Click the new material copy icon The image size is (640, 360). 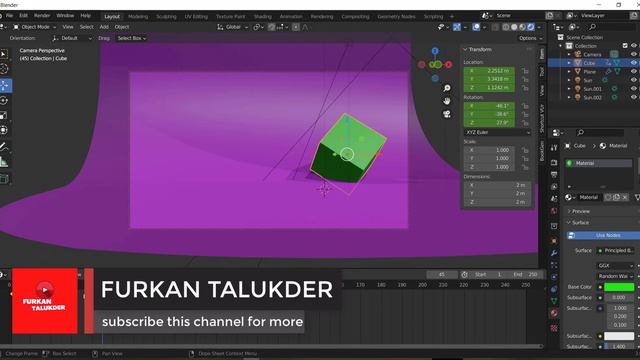(x=616, y=198)
